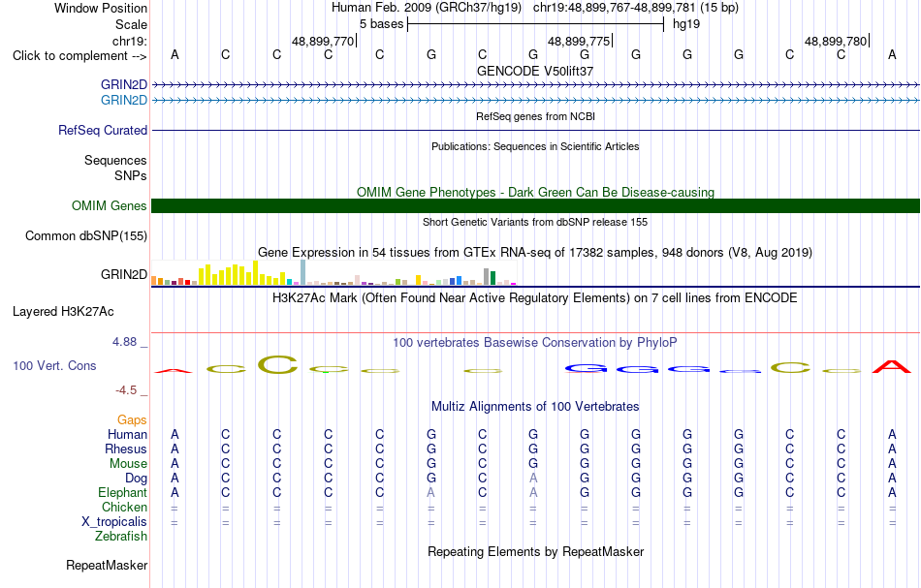Select the 'Dog' species row label
Image resolution: width=921 pixels, height=588 pixels.
(x=136, y=479)
